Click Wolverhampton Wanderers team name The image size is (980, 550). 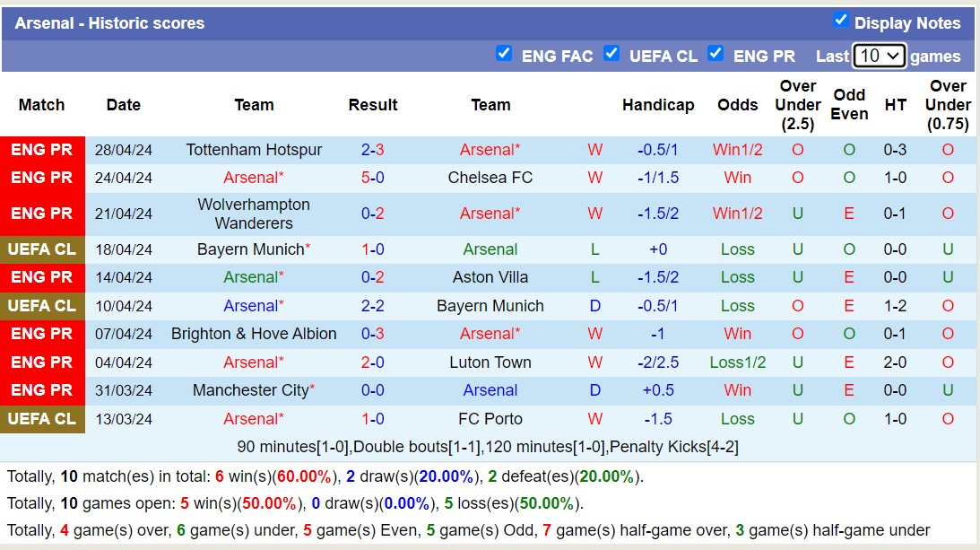[x=254, y=214]
